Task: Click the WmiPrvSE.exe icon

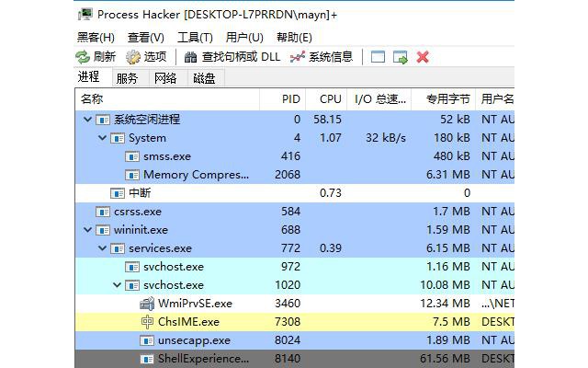Action: tap(147, 304)
